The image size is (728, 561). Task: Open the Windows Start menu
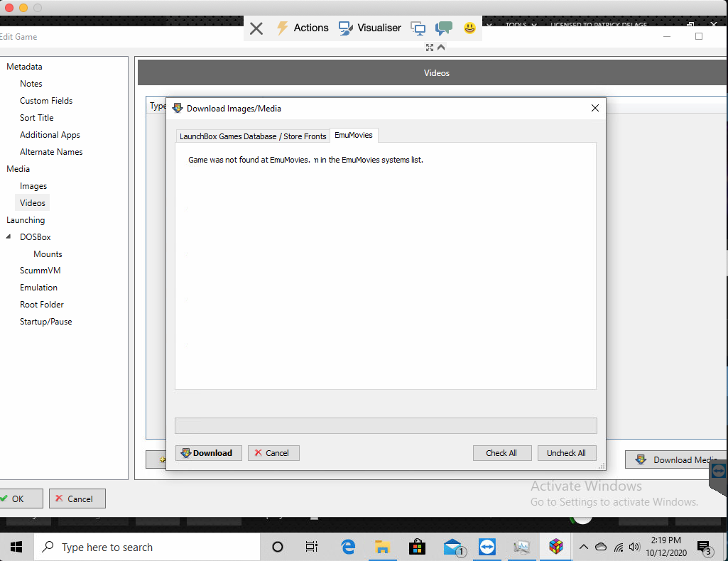coord(16,547)
